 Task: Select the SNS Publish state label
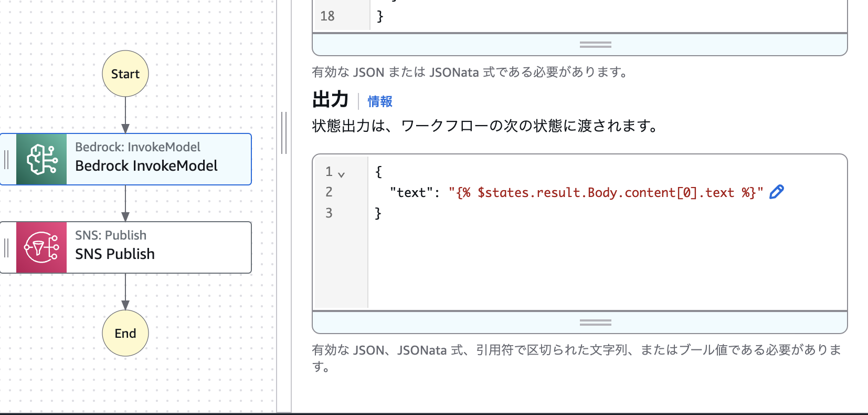[115, 254]
